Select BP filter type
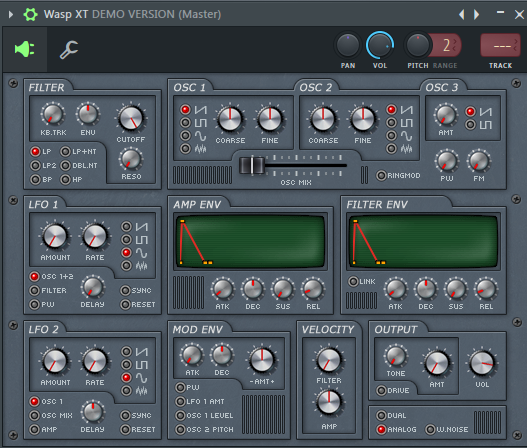This screenshot has height=448, width=527. click(x=35, y=179)
